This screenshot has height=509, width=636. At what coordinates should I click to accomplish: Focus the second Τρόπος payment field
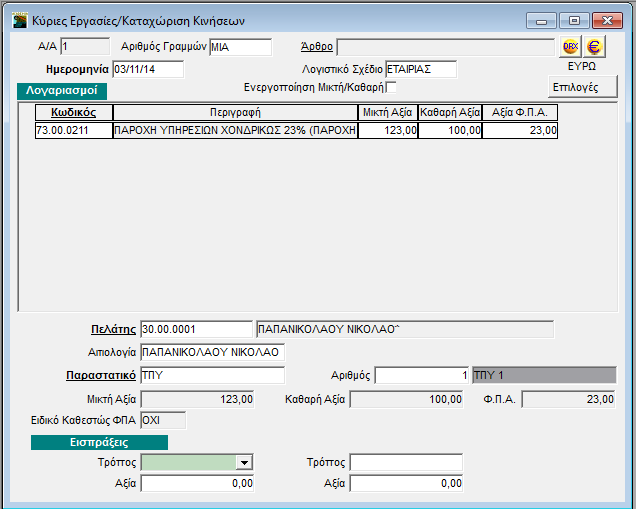406,462
